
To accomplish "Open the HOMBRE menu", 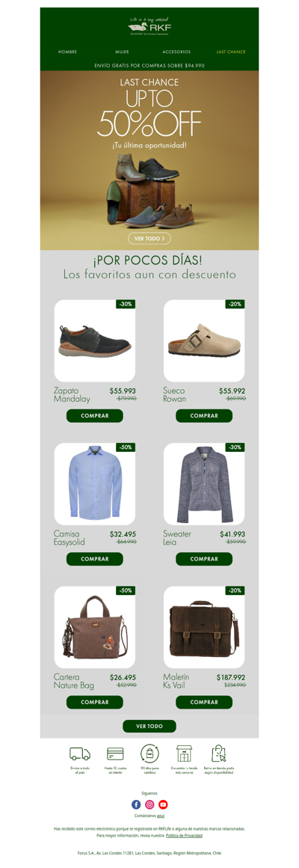I will pyautogui.click(x=67, y=52).
